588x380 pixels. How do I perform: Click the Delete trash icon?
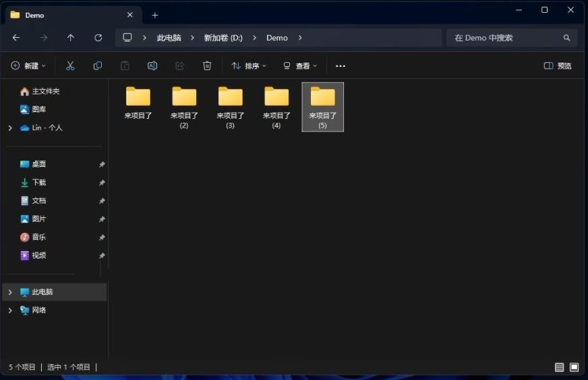[207, 65]
